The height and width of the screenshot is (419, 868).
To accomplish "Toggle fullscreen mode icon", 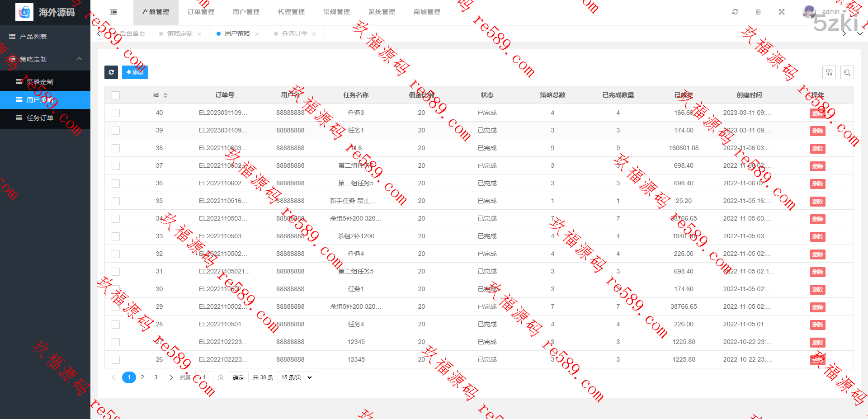I will click(782, 12).
